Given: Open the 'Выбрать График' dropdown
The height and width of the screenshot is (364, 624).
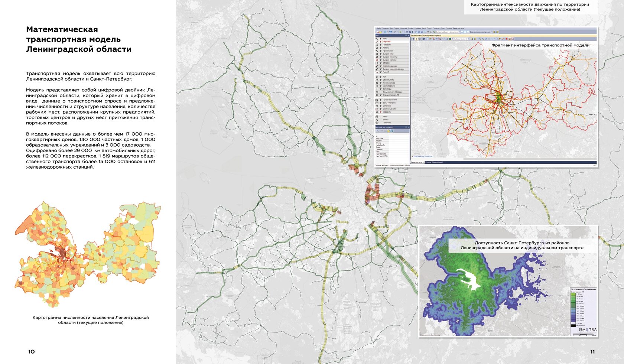Looking at the screenshot, I should coord(461,39).
